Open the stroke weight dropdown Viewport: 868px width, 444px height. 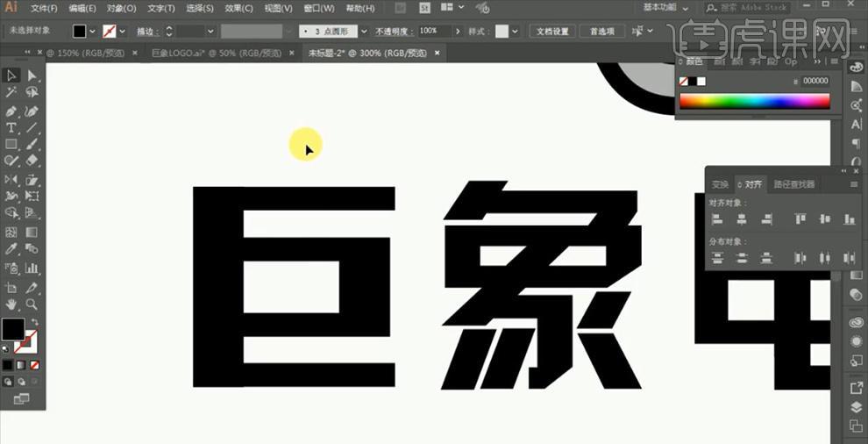tap(210, 32)
